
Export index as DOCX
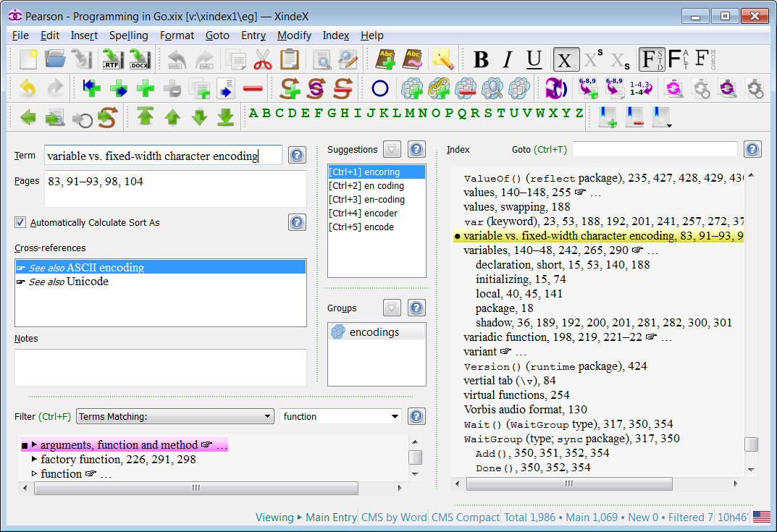(x=139, y=59)
